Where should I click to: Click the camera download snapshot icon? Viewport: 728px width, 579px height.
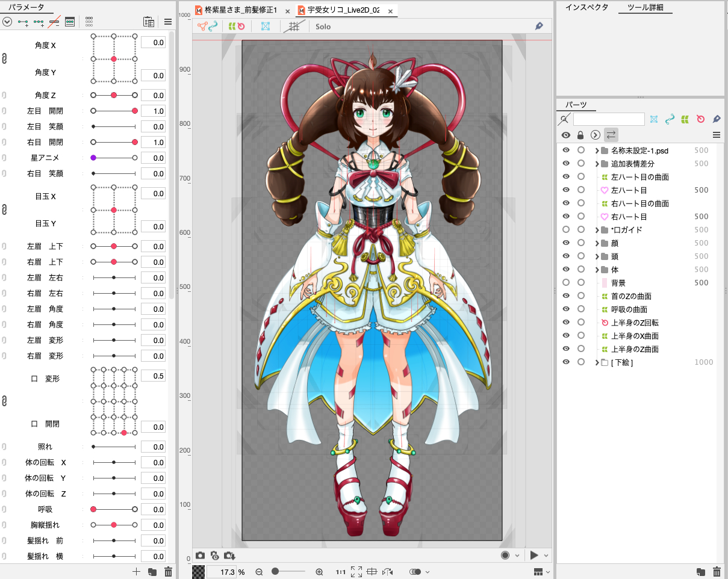coord(229,556)
